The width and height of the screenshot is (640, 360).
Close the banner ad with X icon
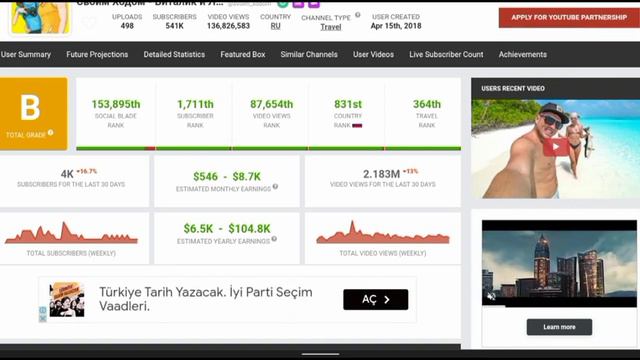tap(42, 318)
